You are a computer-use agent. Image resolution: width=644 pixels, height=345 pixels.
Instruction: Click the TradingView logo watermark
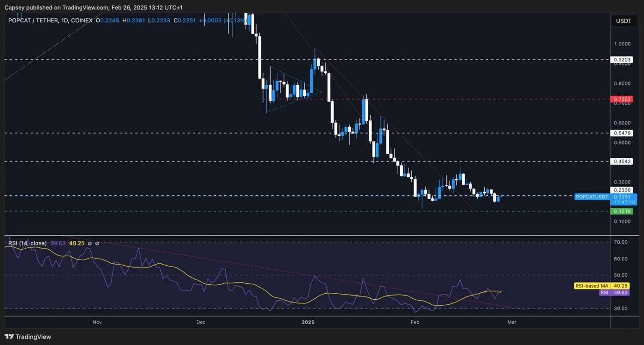pyautogui.click(x=28, y=337)
